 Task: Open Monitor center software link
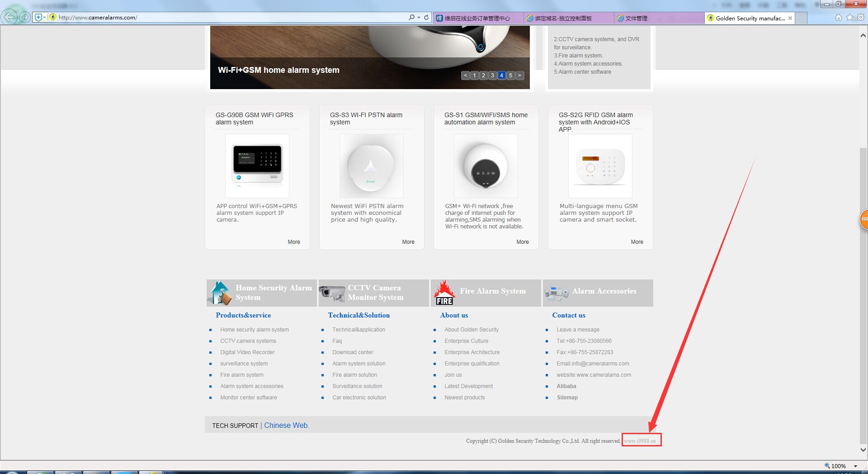249,398
